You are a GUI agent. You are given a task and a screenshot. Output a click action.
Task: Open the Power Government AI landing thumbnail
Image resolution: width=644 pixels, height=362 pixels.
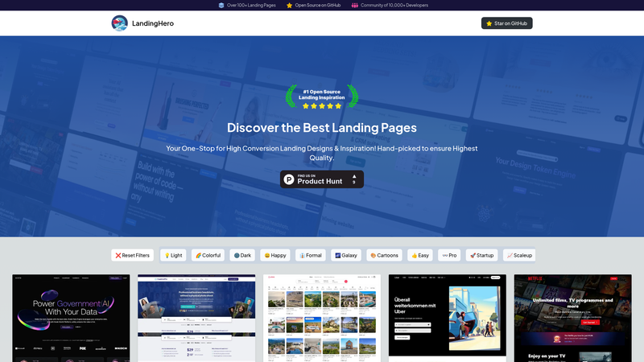pyautogui.click(x=71, y=318)
